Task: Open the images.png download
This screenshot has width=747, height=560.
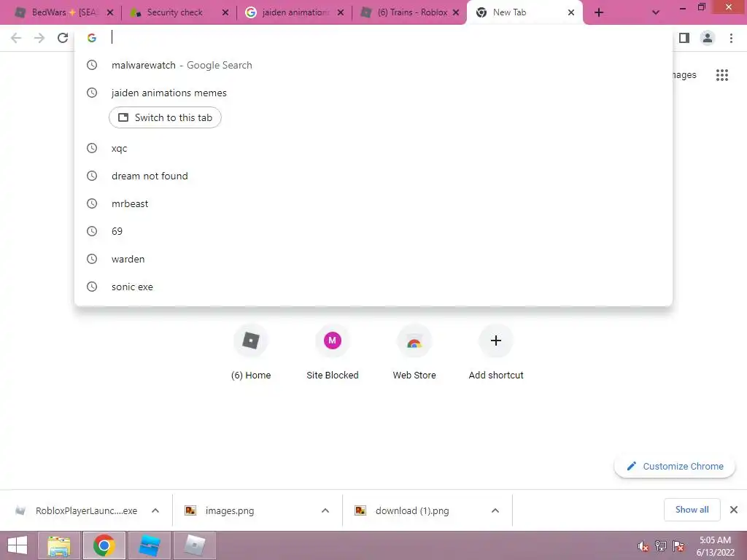Action: pyautogui.click(x=219, y=510)
